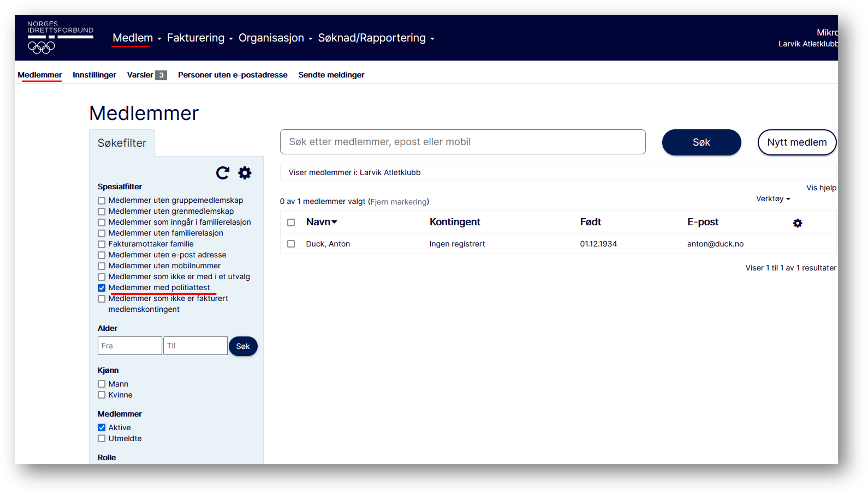This screenshot has height=494, width=868.
Task: Switch to Innstillinger tab
Action: 94,75
